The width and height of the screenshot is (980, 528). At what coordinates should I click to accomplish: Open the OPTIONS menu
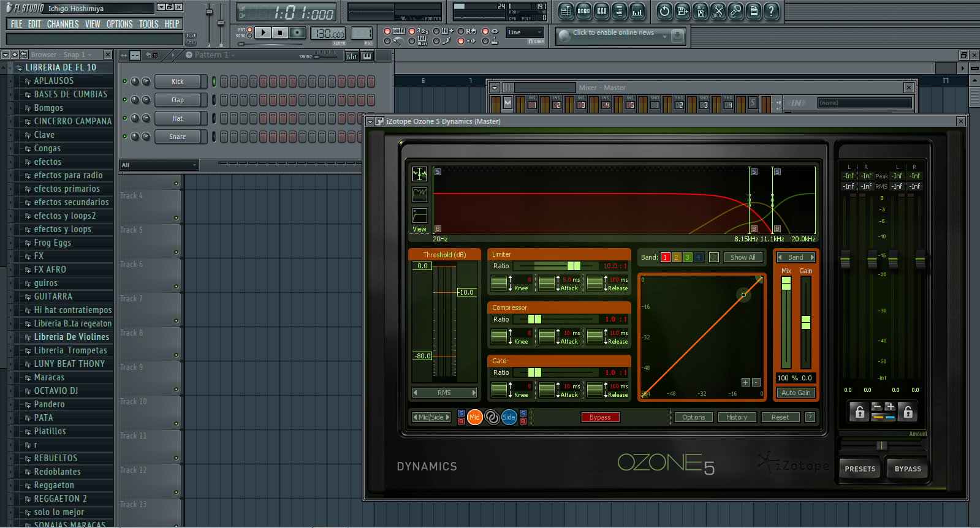click(120, 24)
